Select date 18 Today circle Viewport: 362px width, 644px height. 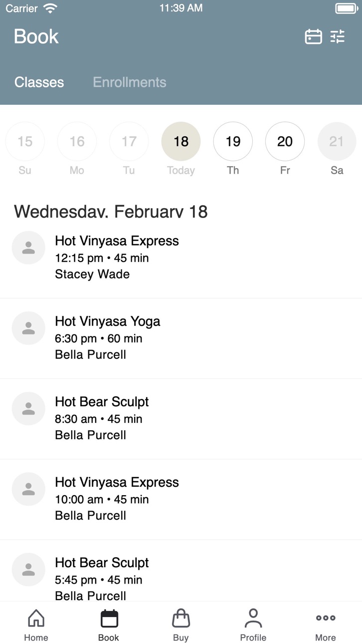[x=181, y=142]
